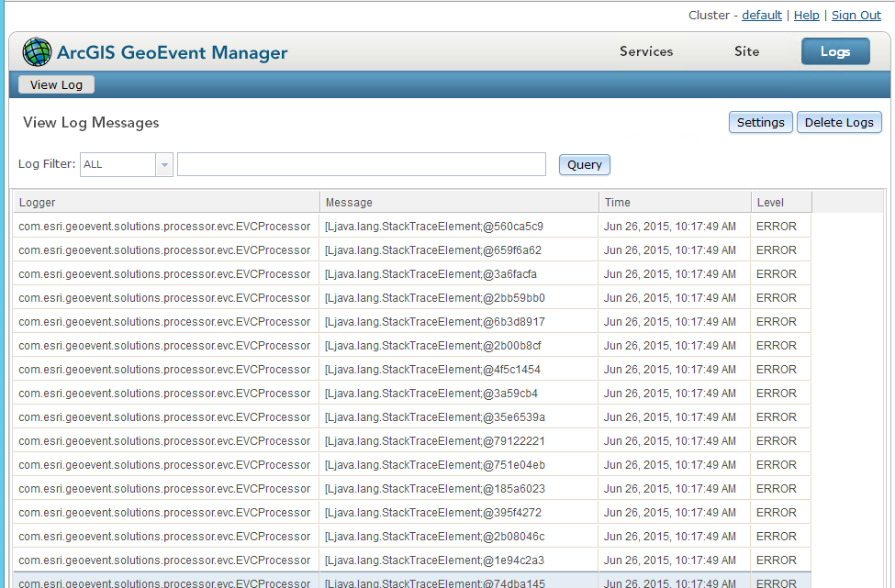
Task: Click the ERROR level in the @35e6539a row
Action: tap(777, 418)
